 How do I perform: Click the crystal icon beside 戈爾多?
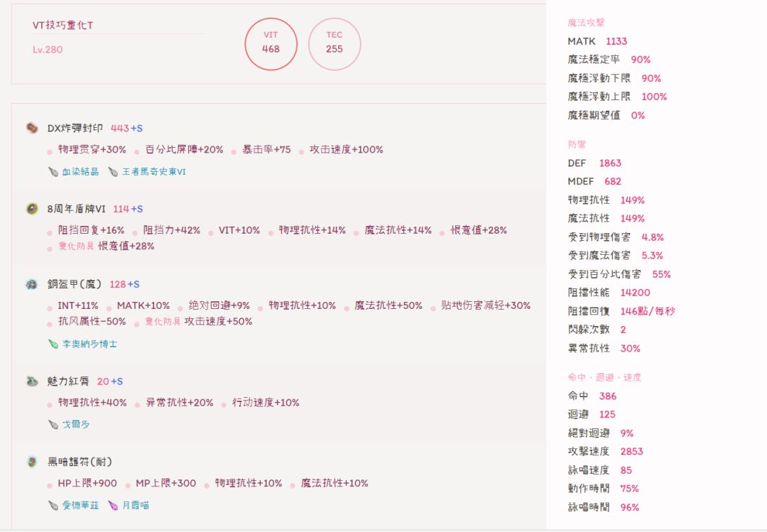(x=53, y=424)
